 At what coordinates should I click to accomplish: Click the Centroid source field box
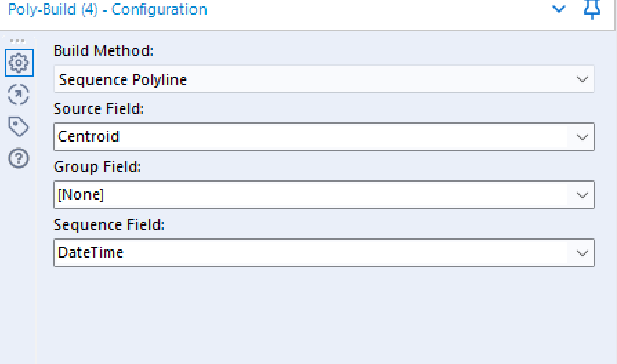point(323,137)
